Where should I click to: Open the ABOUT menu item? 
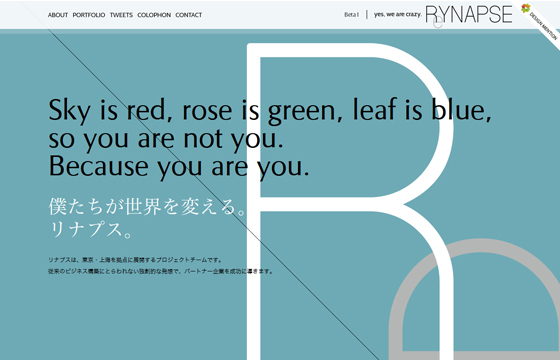tap(58, 15)
